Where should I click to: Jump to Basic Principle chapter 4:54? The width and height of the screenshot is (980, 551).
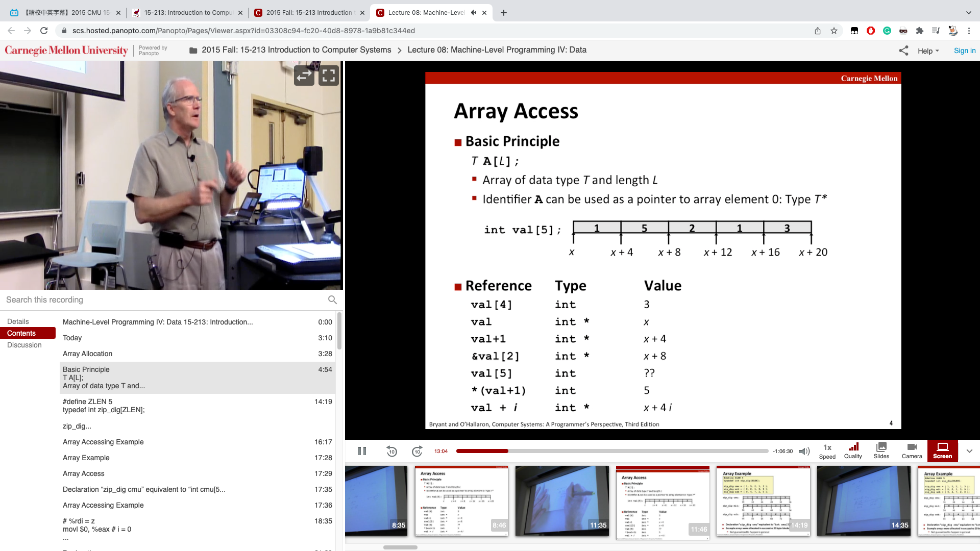198,378
